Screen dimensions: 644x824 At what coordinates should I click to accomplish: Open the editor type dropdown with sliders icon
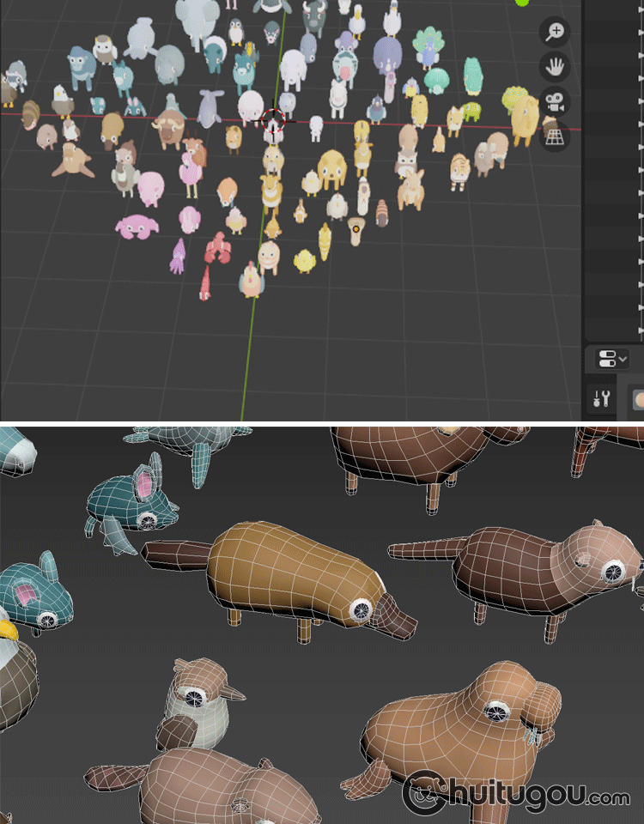tap(612, 360)
